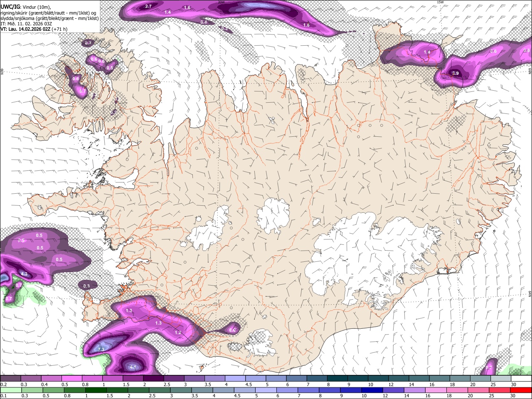532x399 pixels.
Task: Pick the bright magenta swatch at snow scale 0.5
Action: click(71, 379)
